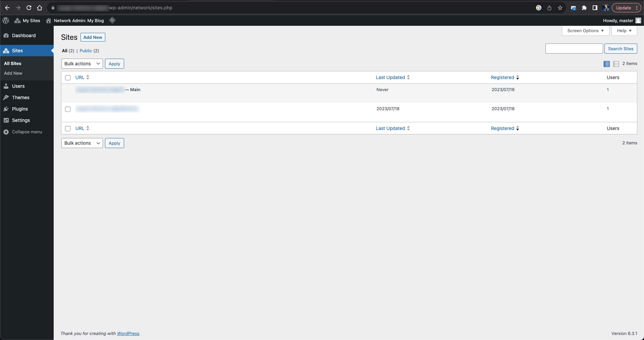Image resolution: width=644 pixels, height=340 pixels.
Task: Expand the Help dropdown
Action: (624, 30)
